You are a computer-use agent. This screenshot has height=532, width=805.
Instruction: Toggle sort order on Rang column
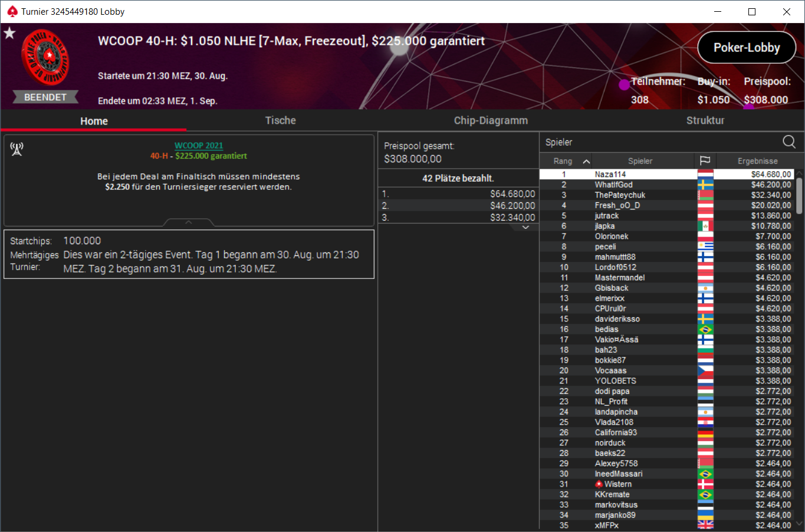[x=566, y=161]
